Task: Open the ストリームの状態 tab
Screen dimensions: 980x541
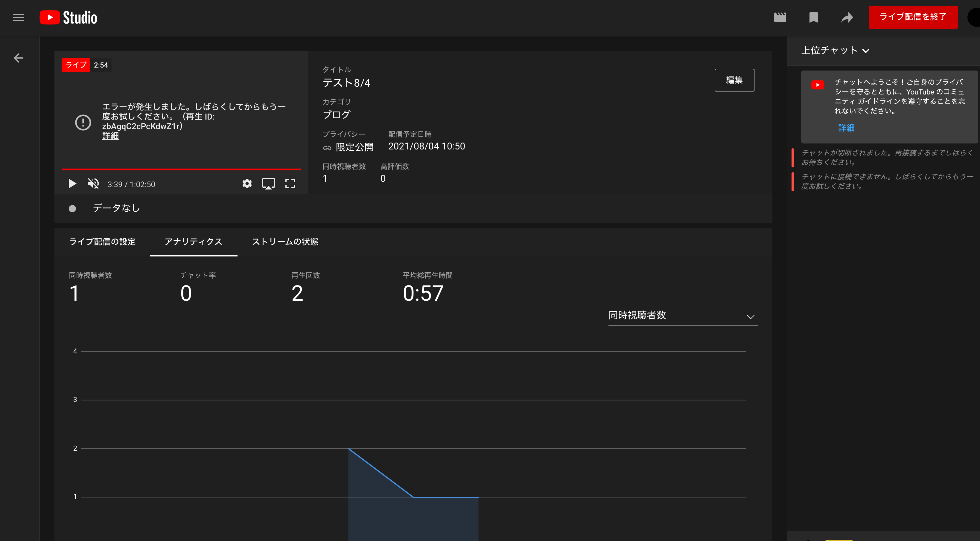Action: click(285, 242)
